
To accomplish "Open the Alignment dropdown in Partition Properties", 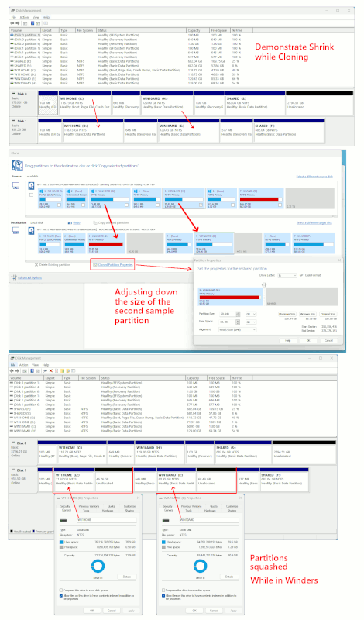I will 238,330.
